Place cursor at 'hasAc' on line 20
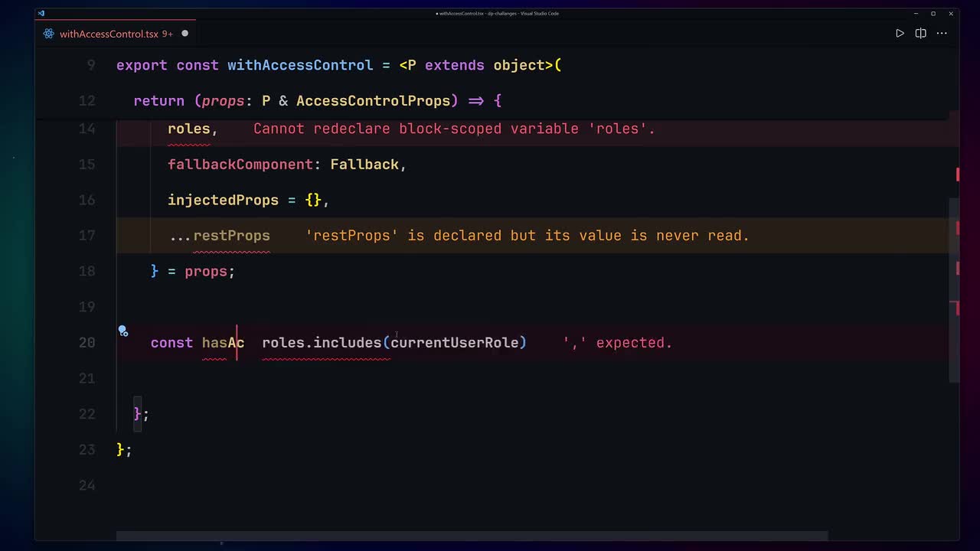Image resolution: width=980 pixels, height=551 pixels. (x=223, y=343)
